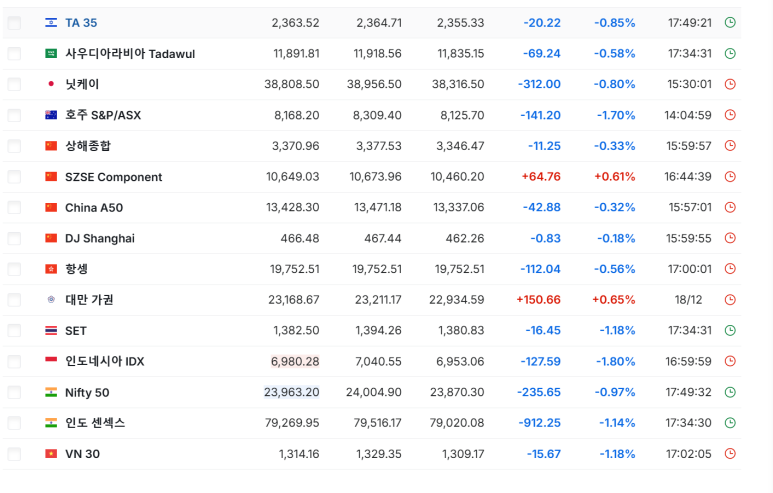Check the box for TA 35
The height and width of the screenshot is (493, 773).
[14, 23]
